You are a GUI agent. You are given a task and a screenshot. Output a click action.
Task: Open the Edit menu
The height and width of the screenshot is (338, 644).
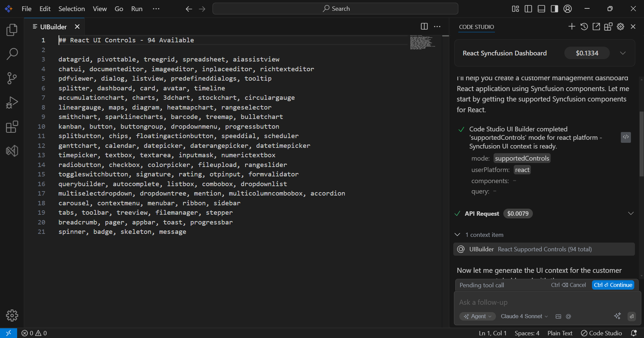45,9
